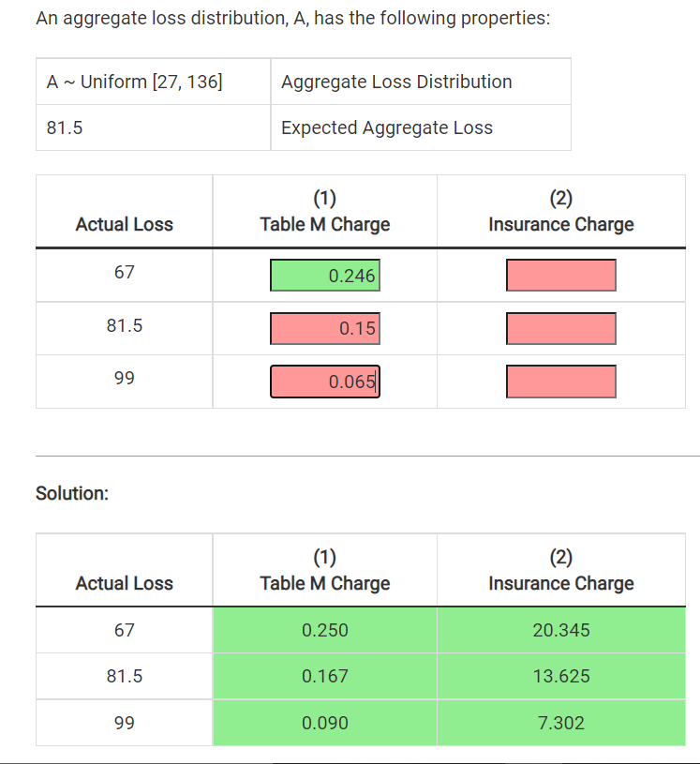Click Table M Charge input for 67
This screenshot has width=700, height=764.
(325, 276)
